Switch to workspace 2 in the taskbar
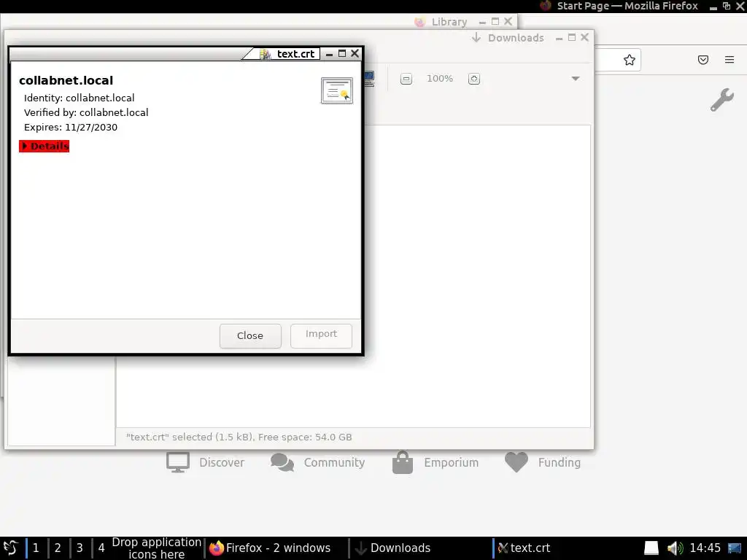 pyautogui.click(x=58, y=548)
